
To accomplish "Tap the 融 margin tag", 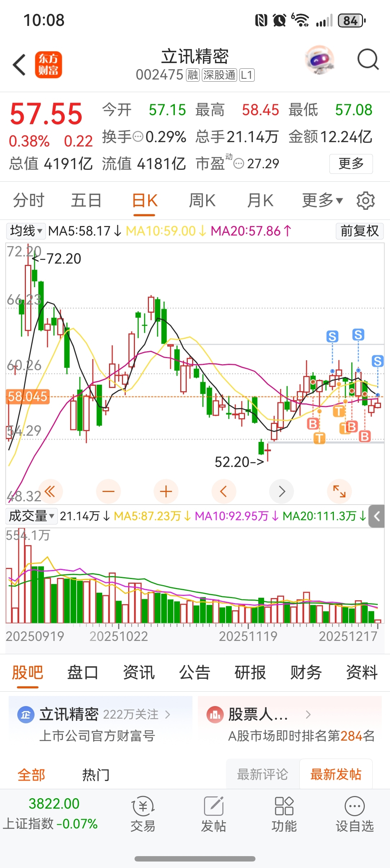I will pyautogui.click(x=192, y=75).
